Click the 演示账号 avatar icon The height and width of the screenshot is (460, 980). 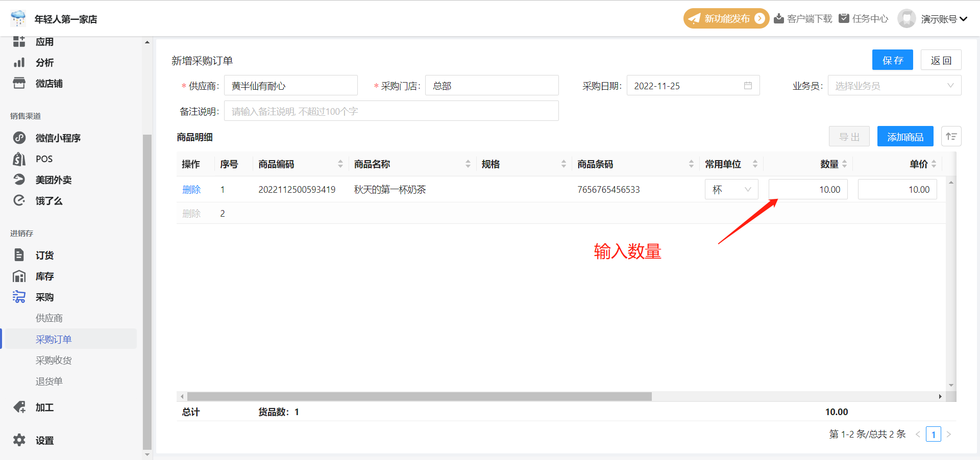point(906,18)
